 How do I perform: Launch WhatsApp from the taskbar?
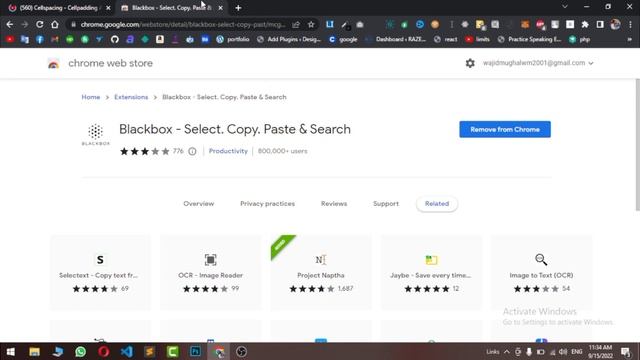[80, 351]
